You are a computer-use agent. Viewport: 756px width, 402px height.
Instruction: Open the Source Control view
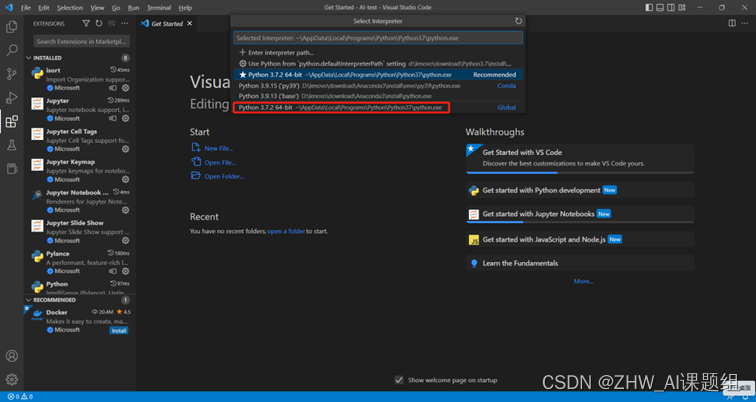(x=12, y=74)
